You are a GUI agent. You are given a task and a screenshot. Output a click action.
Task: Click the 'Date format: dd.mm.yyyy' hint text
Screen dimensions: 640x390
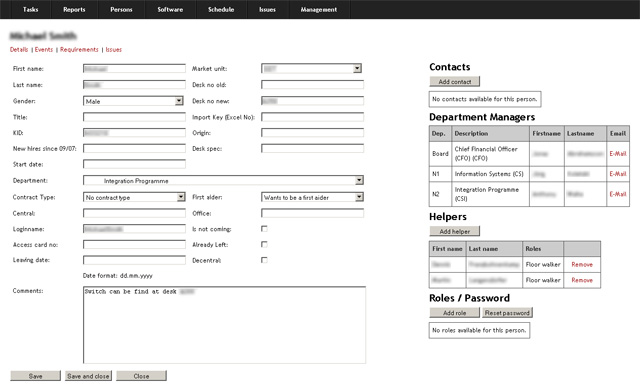click(x=118, y=276)
